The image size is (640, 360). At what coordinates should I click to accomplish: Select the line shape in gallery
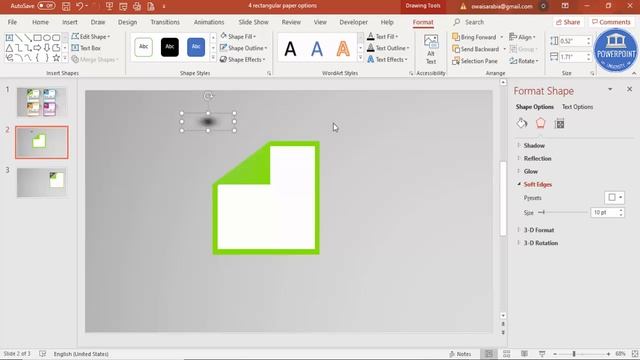click(18, 38)
